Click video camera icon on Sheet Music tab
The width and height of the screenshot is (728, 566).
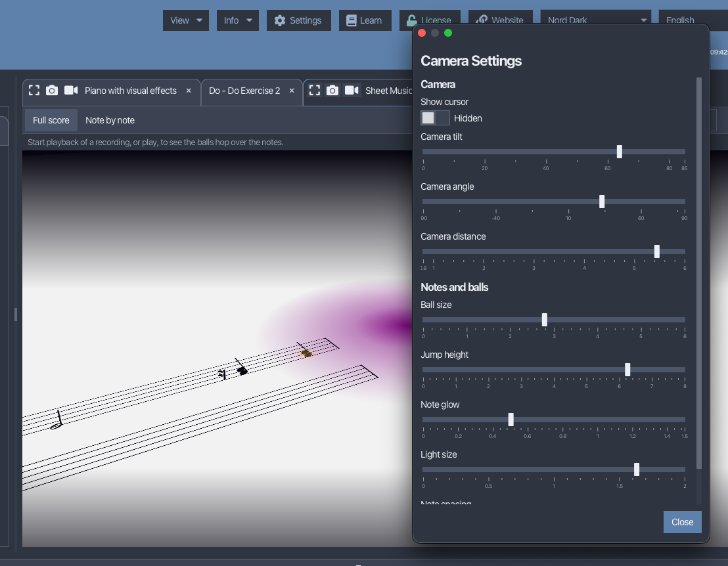pyautogui.click(x=352, y=91)
